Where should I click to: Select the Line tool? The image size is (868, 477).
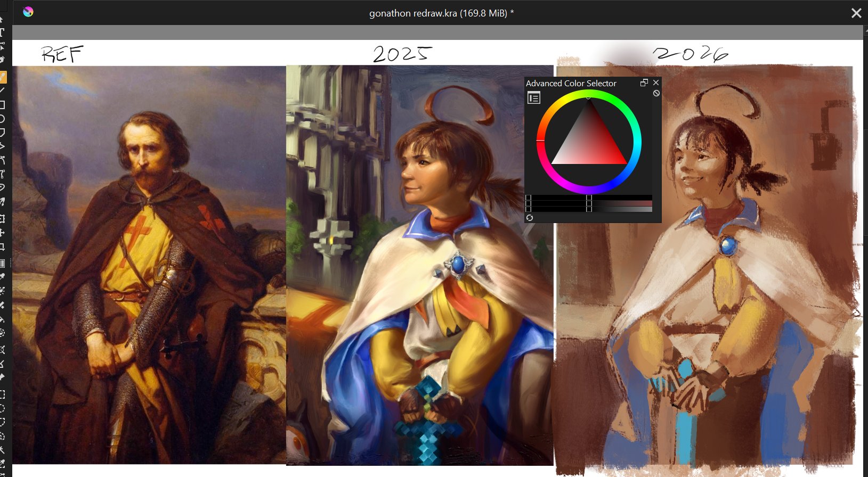click(x=2, y=91)
